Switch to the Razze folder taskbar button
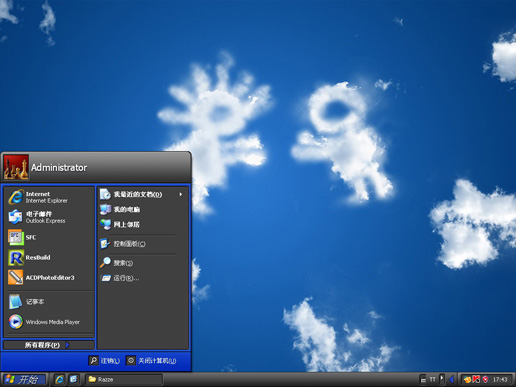The image size is (516, 387). pyautogui.click(x=124, y=379)
